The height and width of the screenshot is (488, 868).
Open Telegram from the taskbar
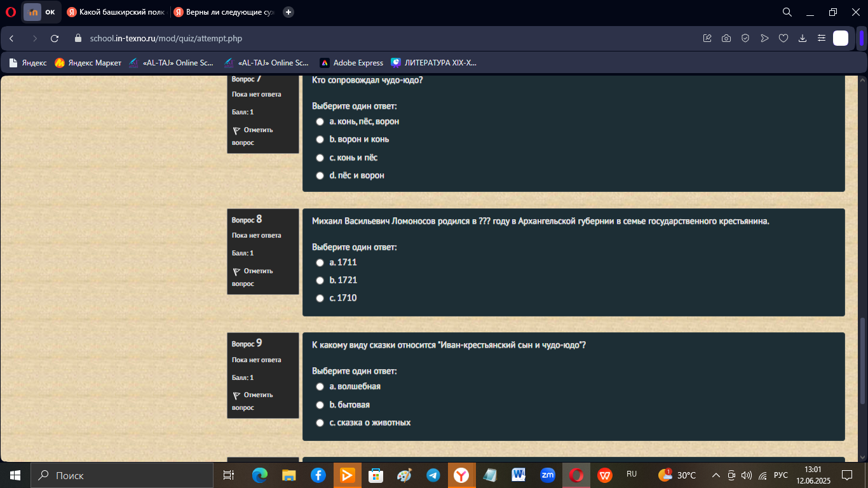pyautogui.click(x=433, y=475)
